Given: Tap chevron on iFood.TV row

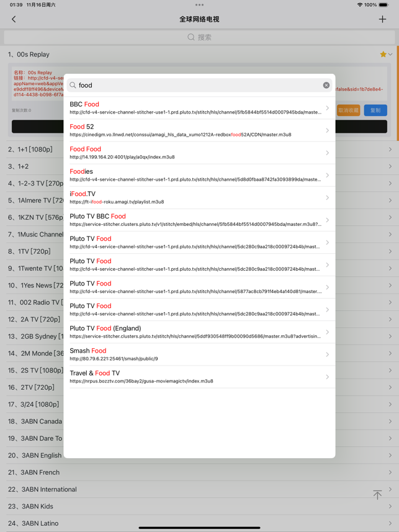Looking at the screenshot, I should [328, 197].
